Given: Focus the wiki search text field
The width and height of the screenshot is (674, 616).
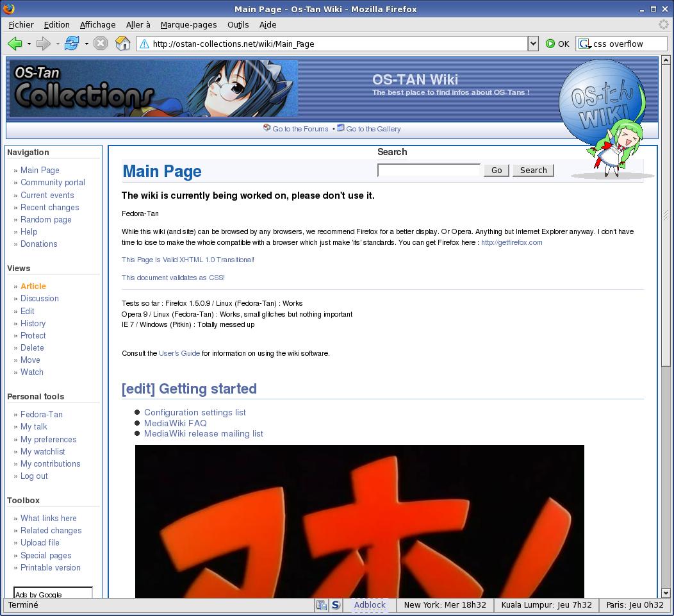Looking at the screenshot, I should 429,171.
